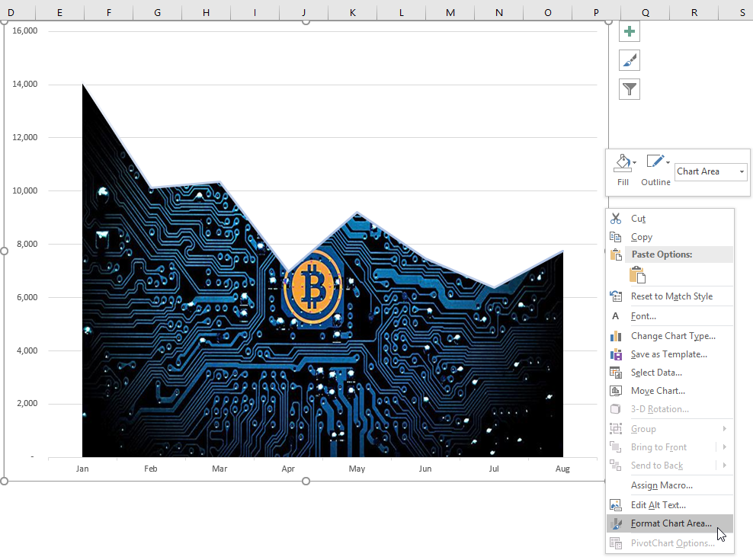
Task: Click the Fill paint bucket icon
Action: (x=623, y=163)
